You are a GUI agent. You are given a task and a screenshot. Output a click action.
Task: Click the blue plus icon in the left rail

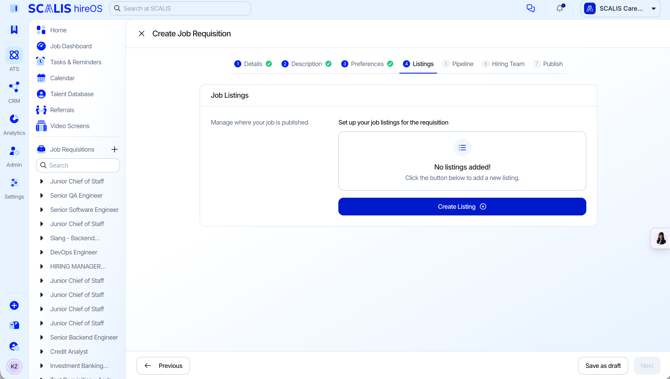[14, 306]
